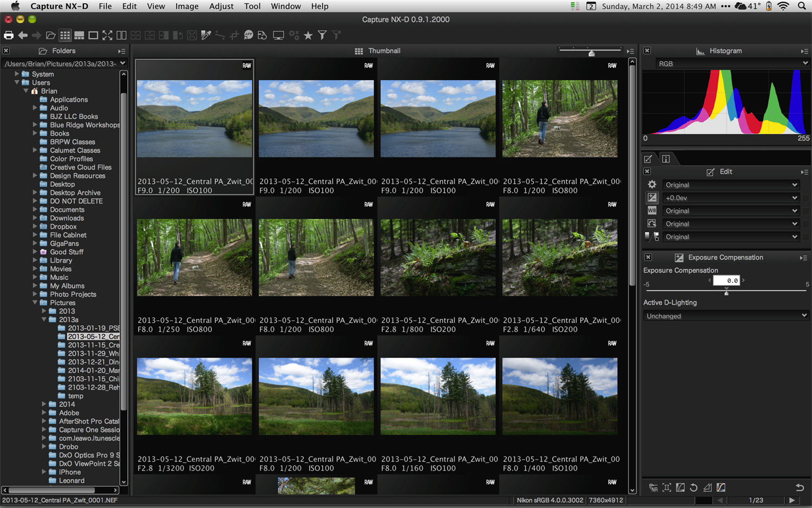Select the Exposure Compensation icon in Edit list
Viewport: 812px width, 508px height.
point(652,198)
